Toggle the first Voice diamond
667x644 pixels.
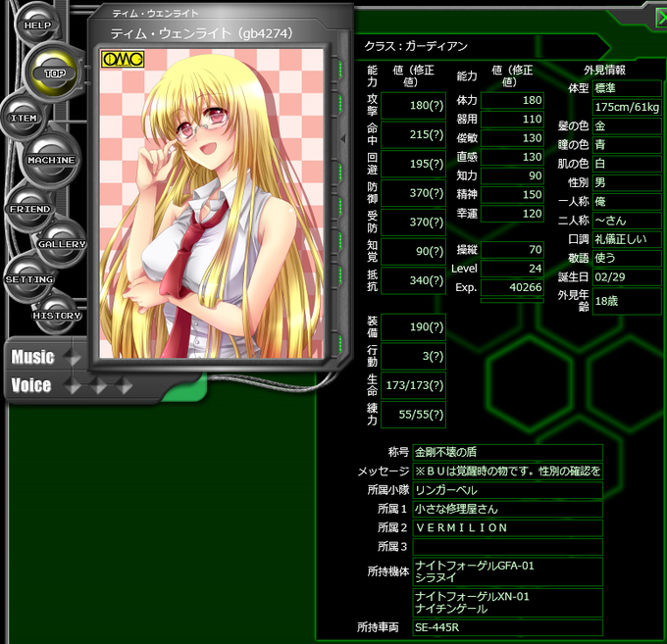(x=73, y=386)
